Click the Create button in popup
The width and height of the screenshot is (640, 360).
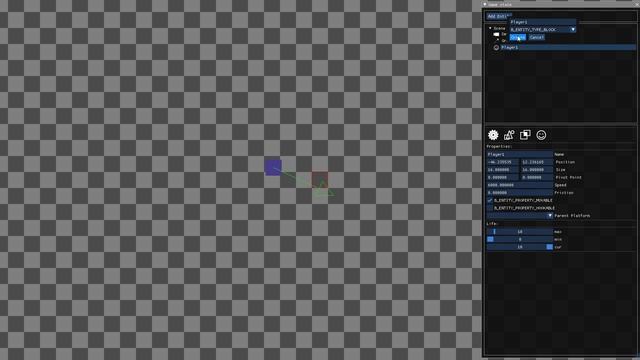(518, 37)
